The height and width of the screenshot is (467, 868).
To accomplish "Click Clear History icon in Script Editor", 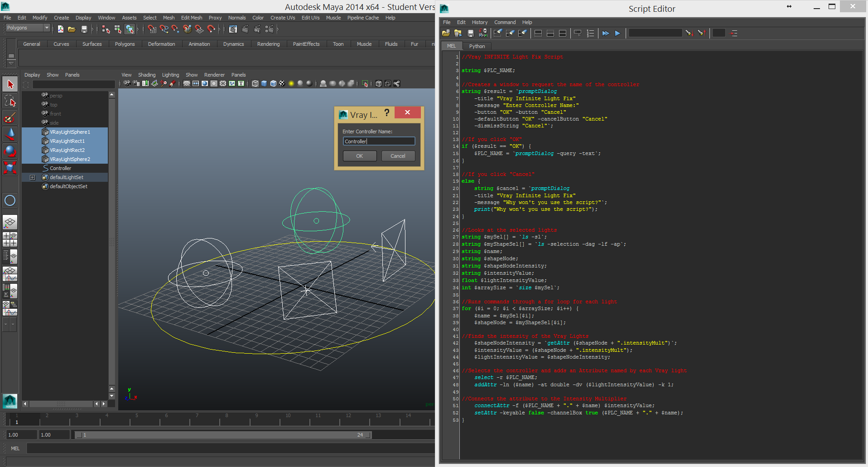I will [497, 33].
